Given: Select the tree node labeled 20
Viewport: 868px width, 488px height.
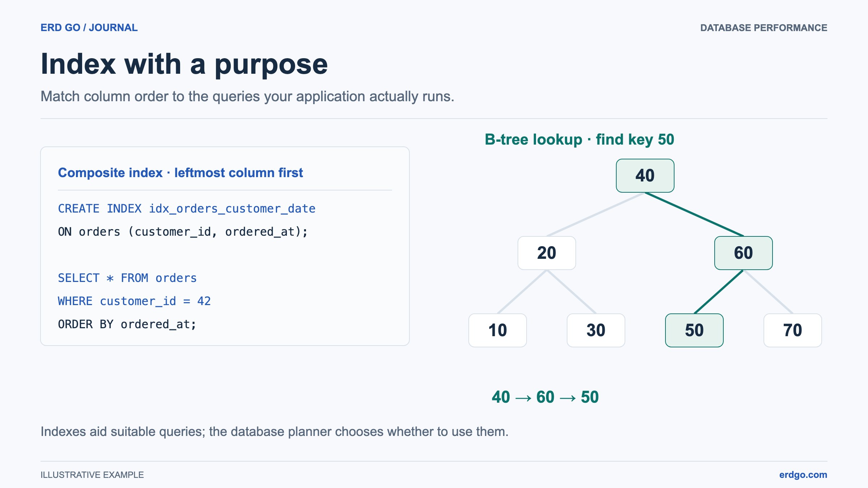Looking at the screenshot, I should click(x=546, y=253).
